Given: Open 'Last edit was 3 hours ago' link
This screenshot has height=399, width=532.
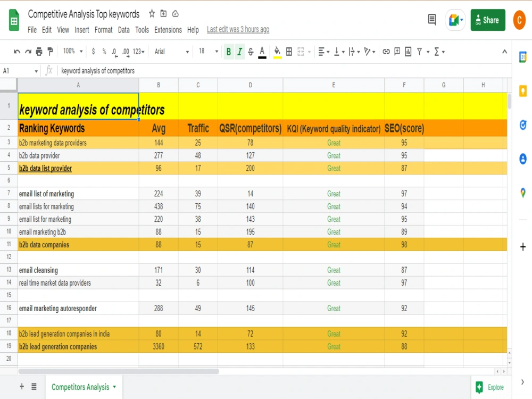Looking at the screenshot, I should point(238,29).
